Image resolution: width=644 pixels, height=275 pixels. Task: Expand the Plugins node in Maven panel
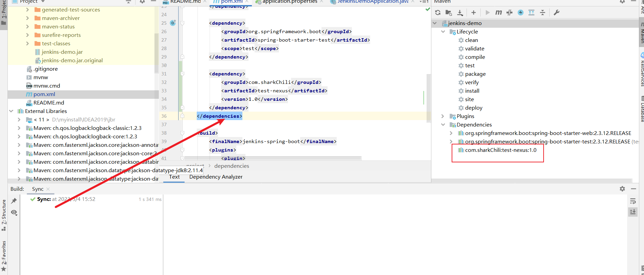(443, 116)
